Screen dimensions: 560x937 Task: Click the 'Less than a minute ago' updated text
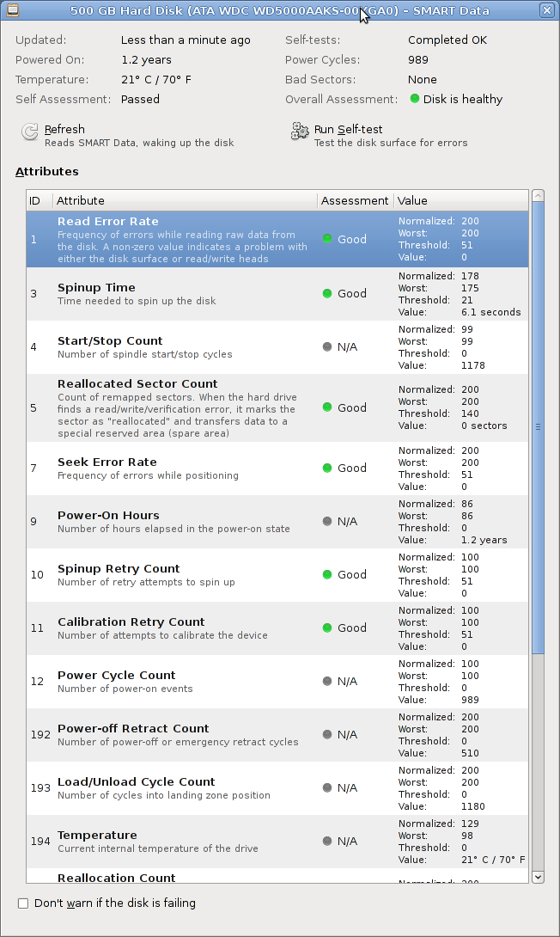coord(186,40)
